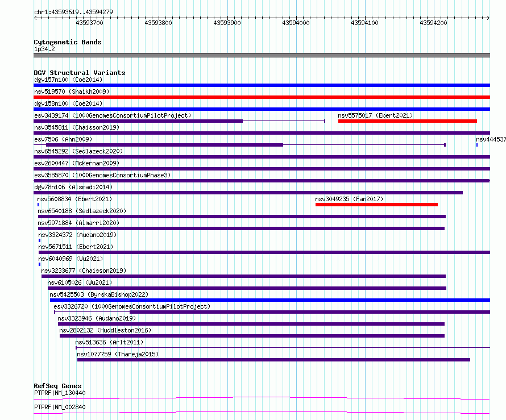This screenshot has height=420, width=506.
Task: Open the PTPRF|NM_002840 RefSeq gene label
Action: [60, 407]
